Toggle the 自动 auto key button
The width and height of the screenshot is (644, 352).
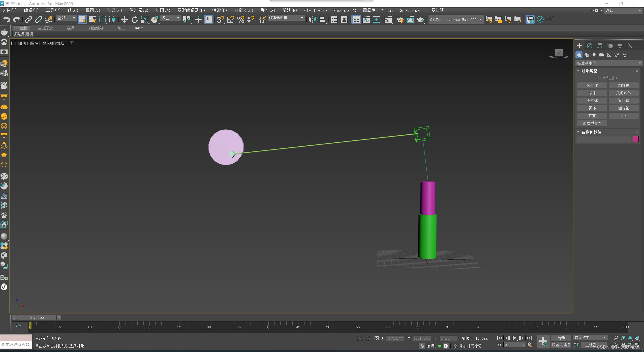561,338
